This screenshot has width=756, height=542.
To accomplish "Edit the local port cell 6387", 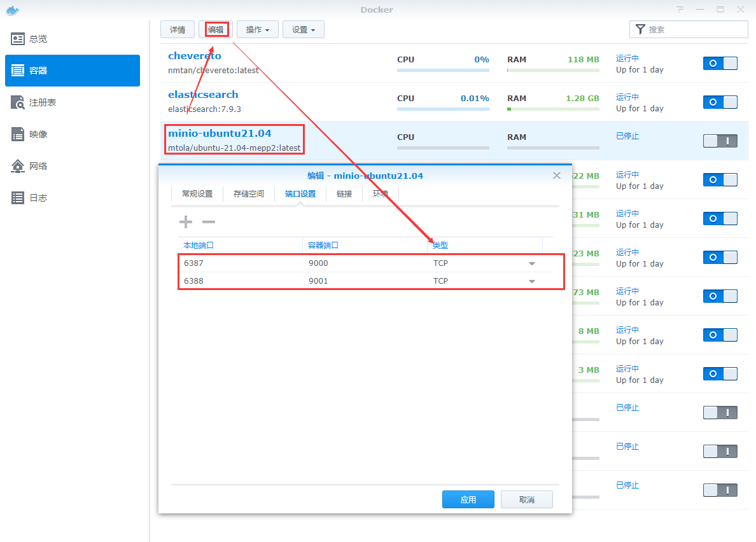I will (x=240, y=263).
